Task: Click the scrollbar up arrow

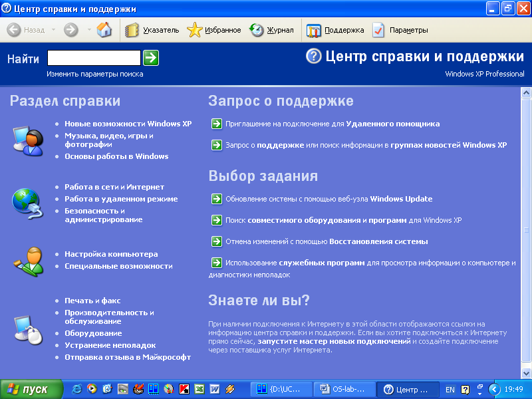Action: (526, 92)
